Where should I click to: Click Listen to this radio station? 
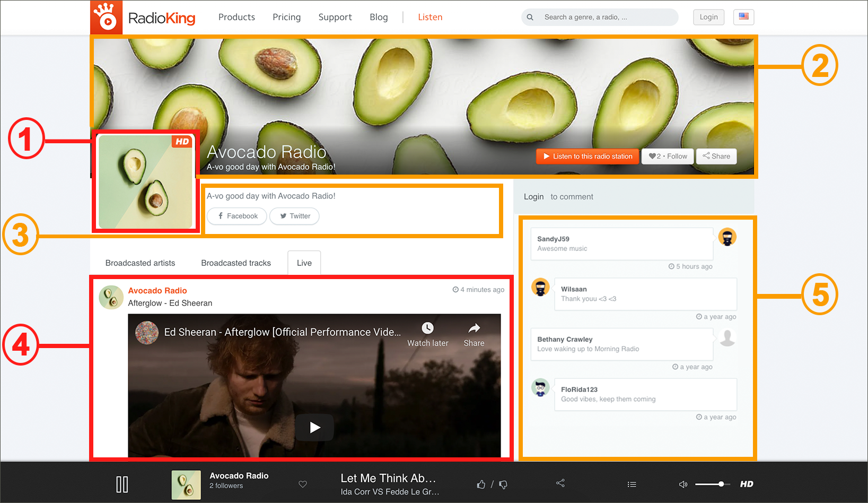587,156
